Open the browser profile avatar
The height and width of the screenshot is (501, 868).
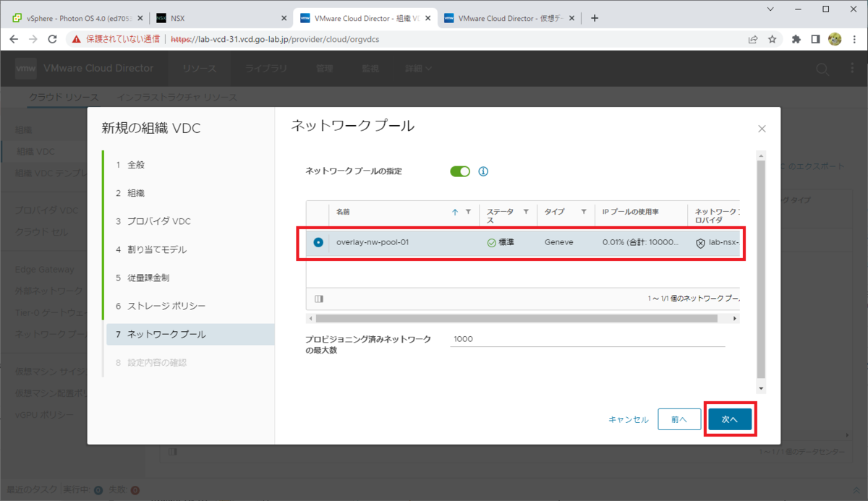pyautogui.click(x=834, y=39)
